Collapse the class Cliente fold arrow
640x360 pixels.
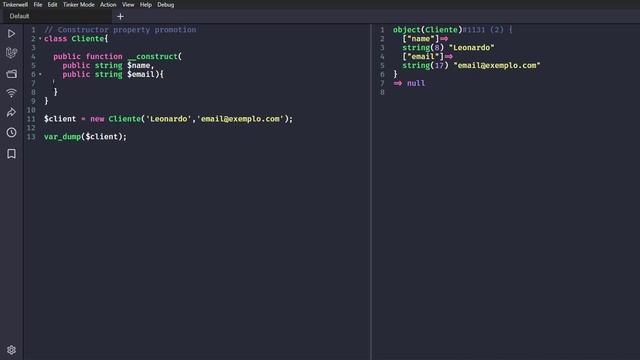point(40,39)
